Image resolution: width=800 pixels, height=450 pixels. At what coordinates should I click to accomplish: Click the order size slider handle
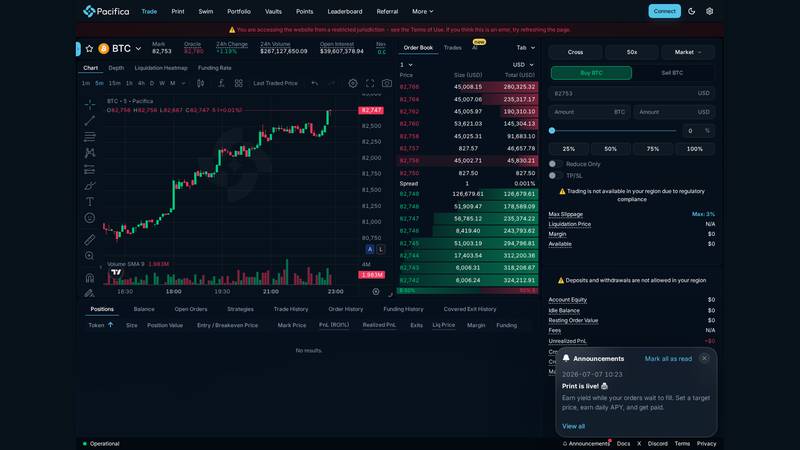click(552, 131)
